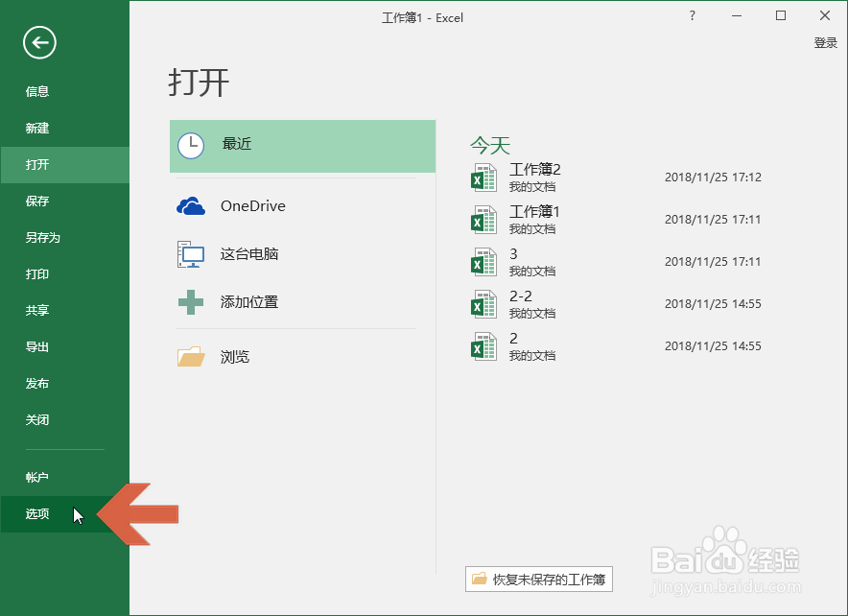Close the Excel window
The width and height of the screenshot is (848, 616).
click(x=825, y=15)
